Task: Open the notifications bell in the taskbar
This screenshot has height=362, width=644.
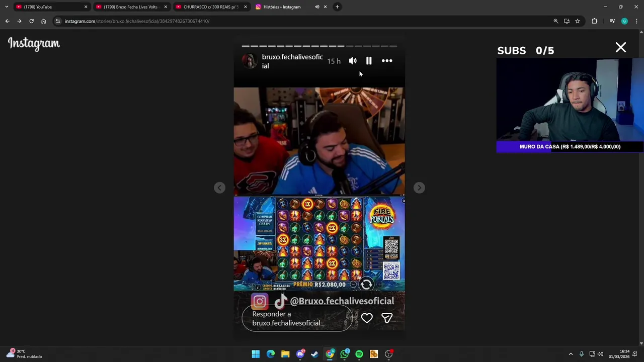Action: (635, 354)
